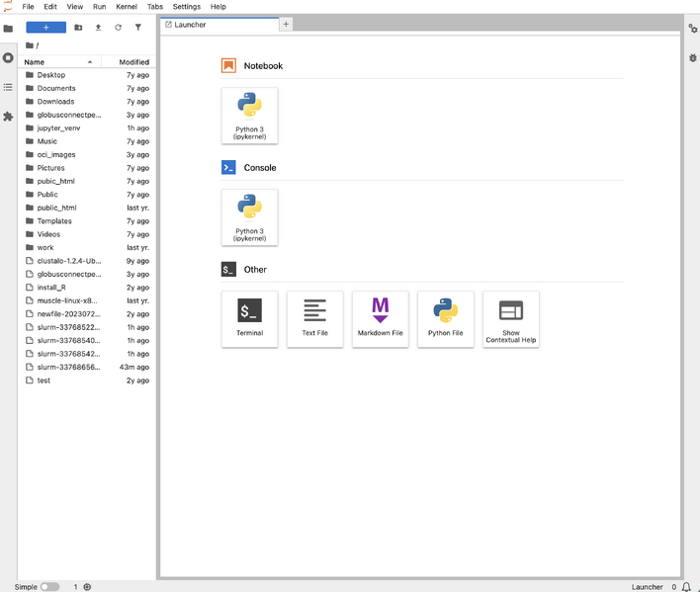Viewport: 700px width, 592px height.
Task: Select the newfile-2023072... file
Action: [x=87, y=314]
